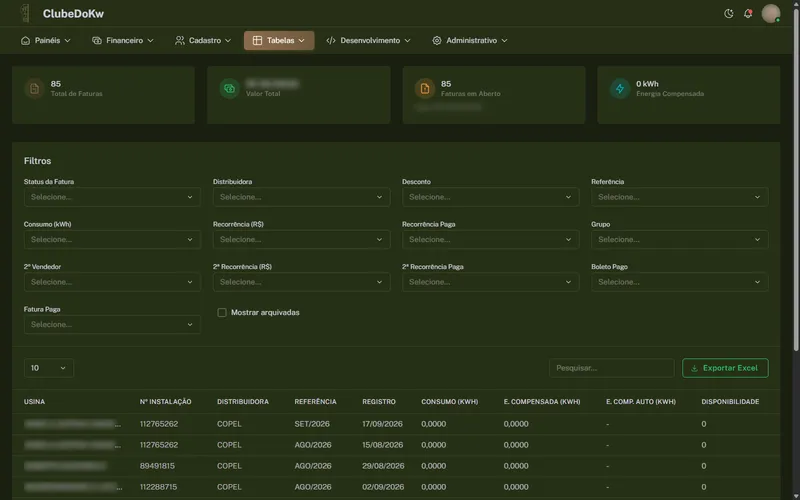Open the Tabelas menu
800x500 pixels.
click(x=279, y=40)
